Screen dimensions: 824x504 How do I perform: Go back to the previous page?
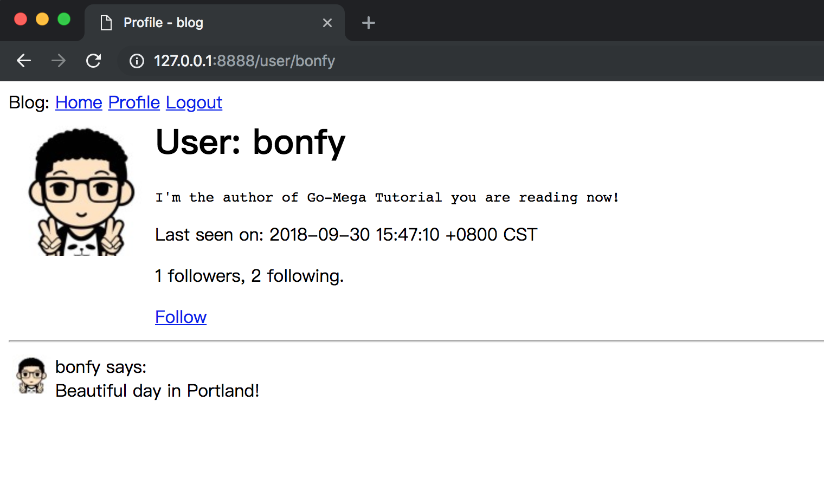click(x=24, y=61)
